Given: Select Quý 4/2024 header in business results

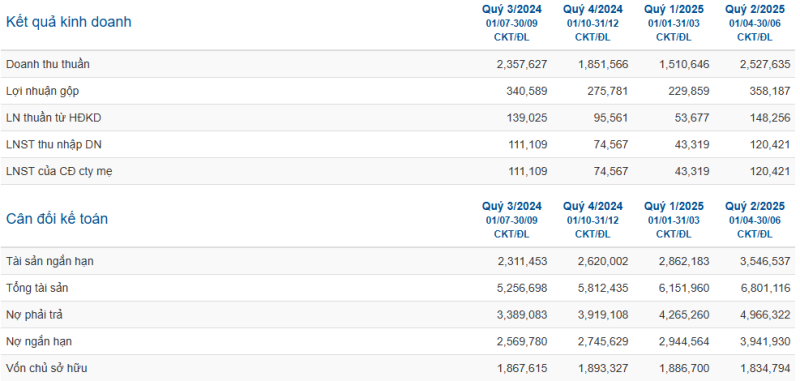Looking at the screenshot, I should (593, 9).
